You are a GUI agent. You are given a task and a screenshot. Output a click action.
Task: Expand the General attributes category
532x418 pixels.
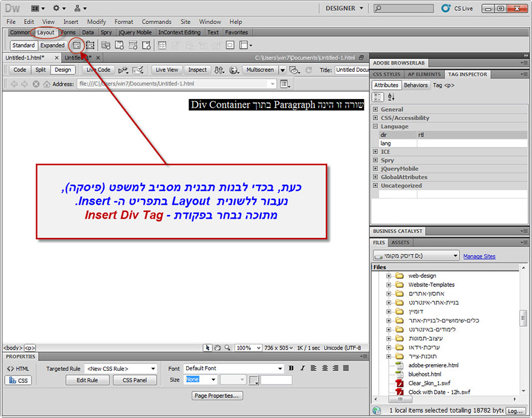[x=375, y=109]
